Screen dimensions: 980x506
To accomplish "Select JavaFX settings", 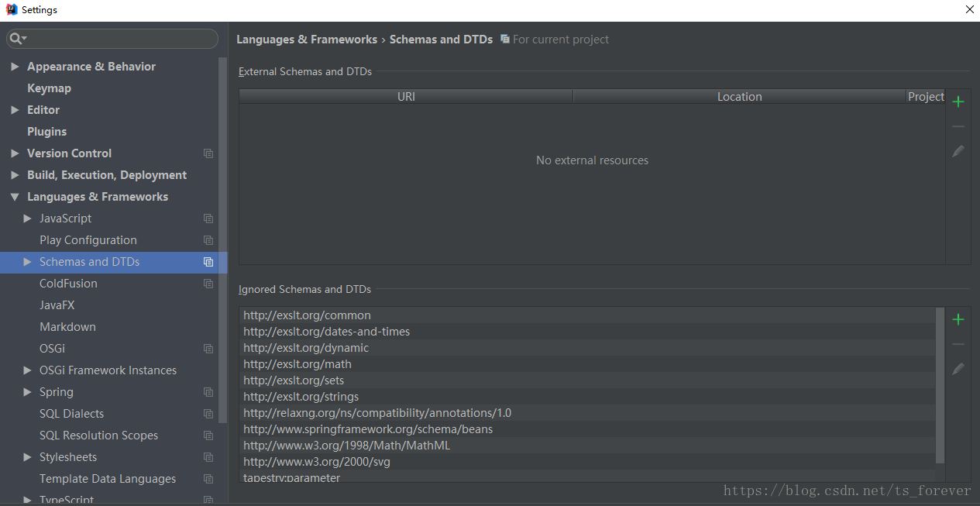I will click(57, 305).
